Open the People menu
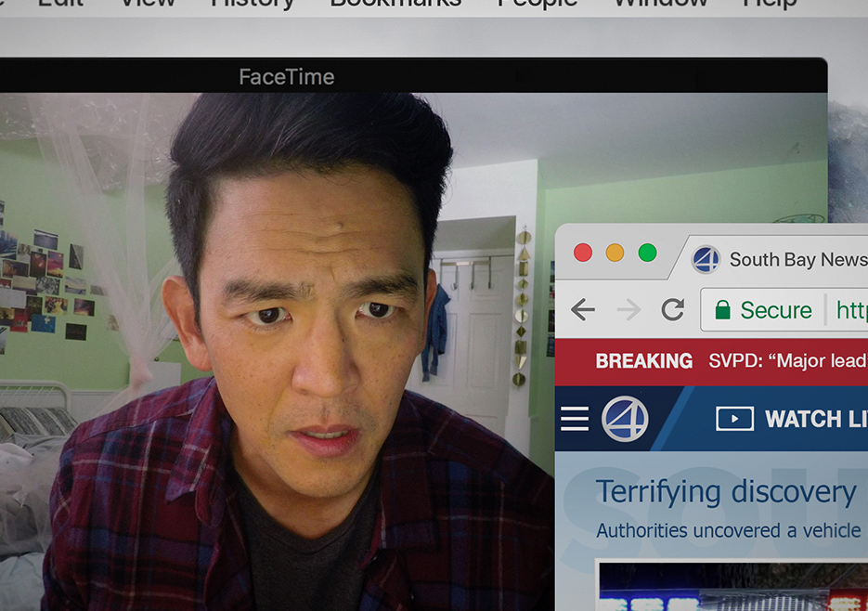Image resolution: width=868 pixels, height=611 pixels. point(538,5)
